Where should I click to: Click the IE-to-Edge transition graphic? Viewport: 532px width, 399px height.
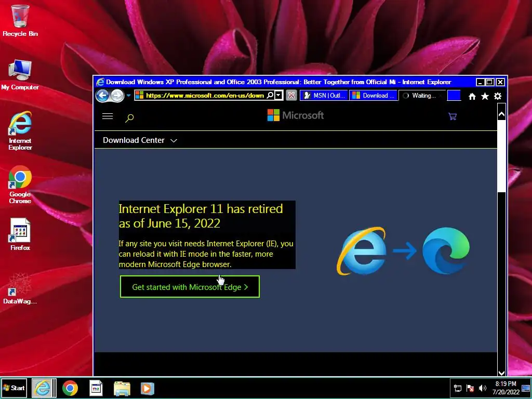click(403, 251)
